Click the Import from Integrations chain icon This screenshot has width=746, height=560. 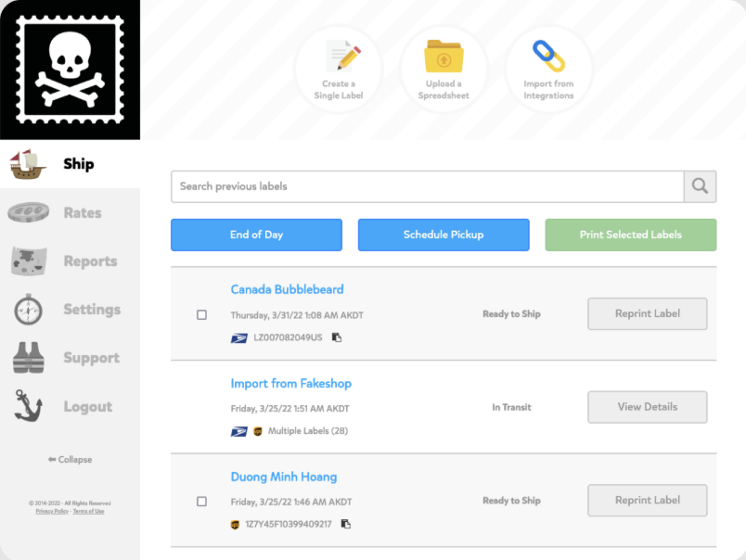tap(548, 56)
